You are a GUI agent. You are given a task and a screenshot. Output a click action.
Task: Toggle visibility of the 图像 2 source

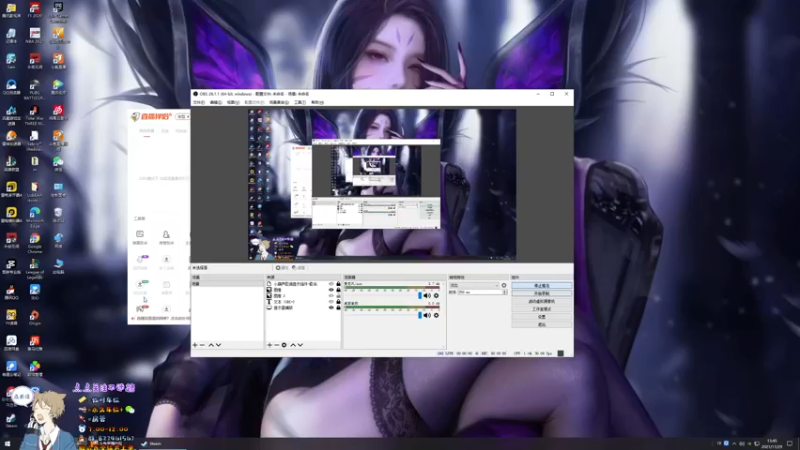(x=331, y=296)
